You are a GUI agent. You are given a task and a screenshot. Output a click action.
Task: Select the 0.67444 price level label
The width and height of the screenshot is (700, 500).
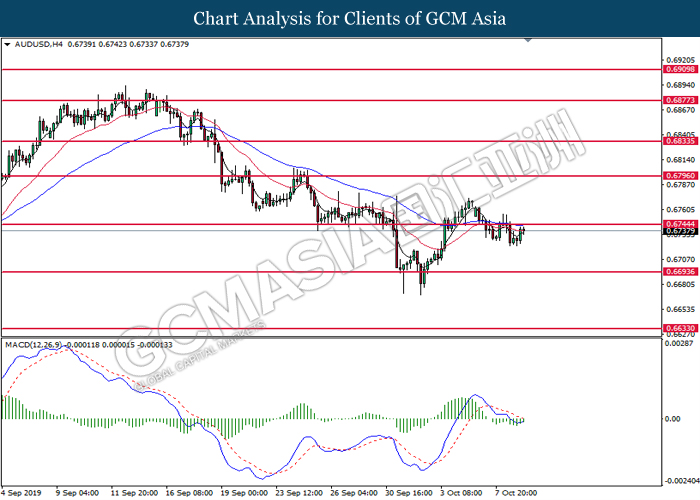tap(680, 224)
